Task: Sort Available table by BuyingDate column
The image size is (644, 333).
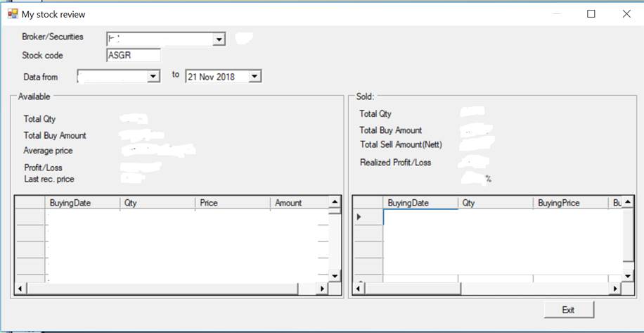Action: pyautogui.click(x=82, y=203)
